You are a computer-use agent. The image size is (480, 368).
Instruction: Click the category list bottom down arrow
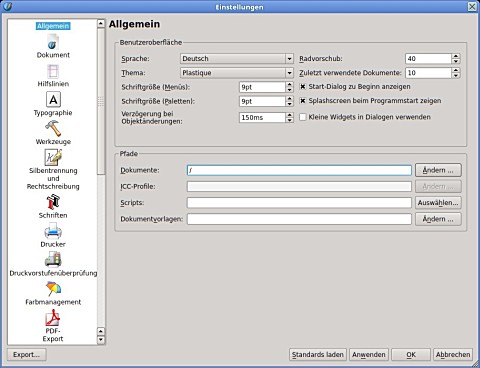(101, 340)
